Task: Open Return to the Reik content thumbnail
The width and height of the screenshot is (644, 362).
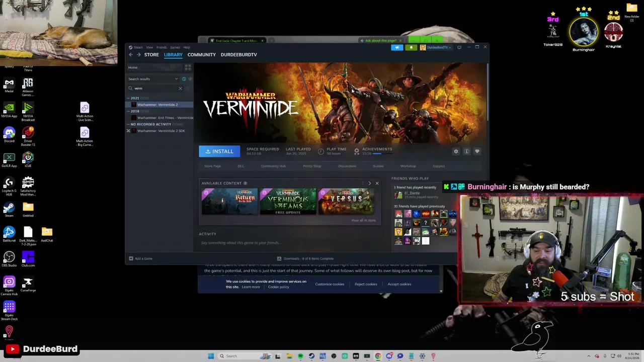Action: click(229, 201)
